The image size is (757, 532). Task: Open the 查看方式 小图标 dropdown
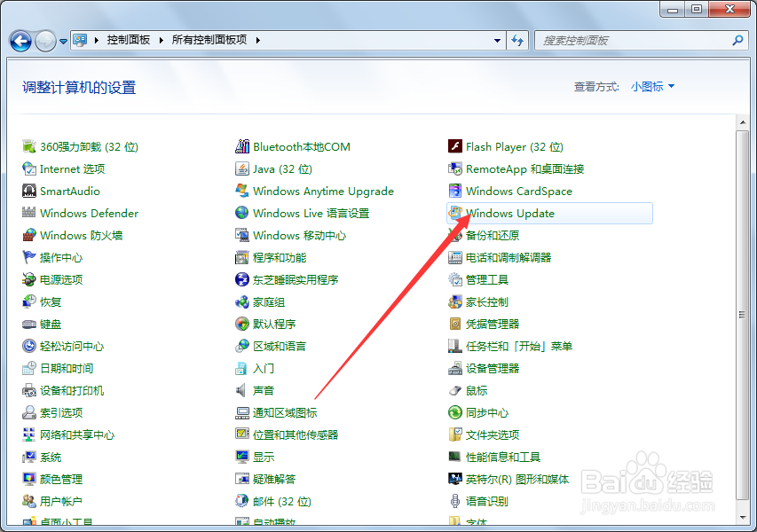(652, 86)
